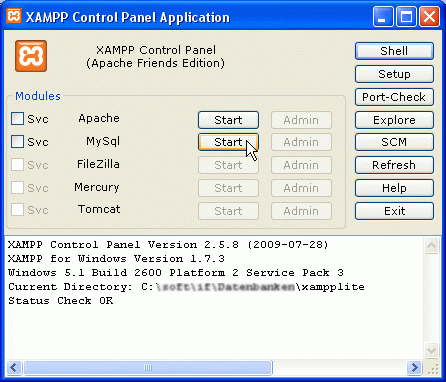446x382 pixels.
Task: Click the Tomcat Admin button
Action: 301,211
